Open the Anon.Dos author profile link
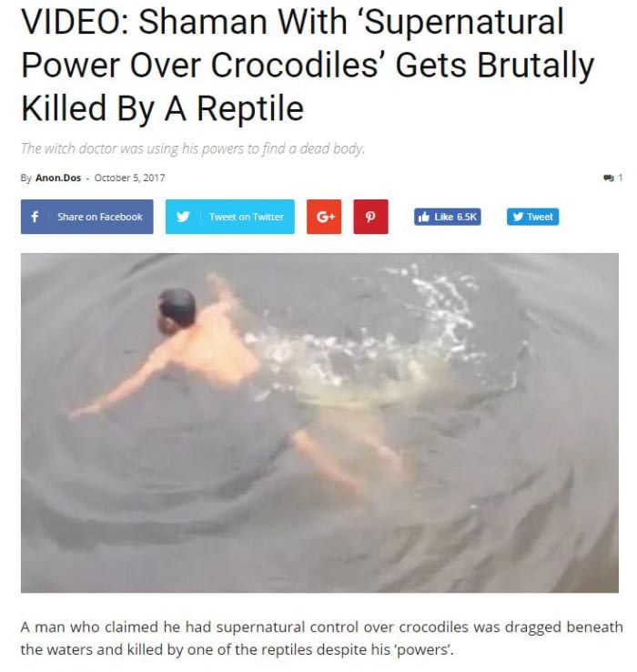This screenshot has width=637, height=672. point(58,178)
